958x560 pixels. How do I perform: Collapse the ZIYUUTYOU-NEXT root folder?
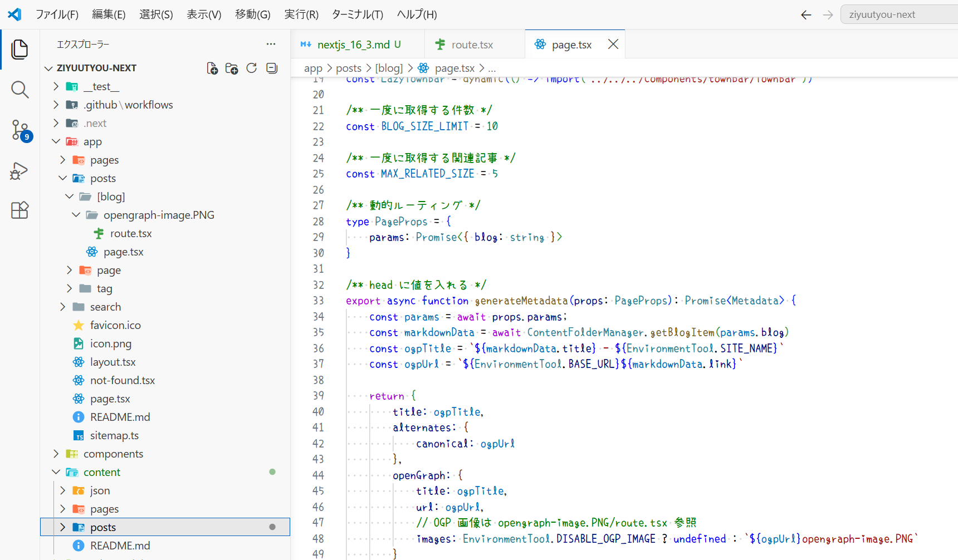(x=48, y=68)
